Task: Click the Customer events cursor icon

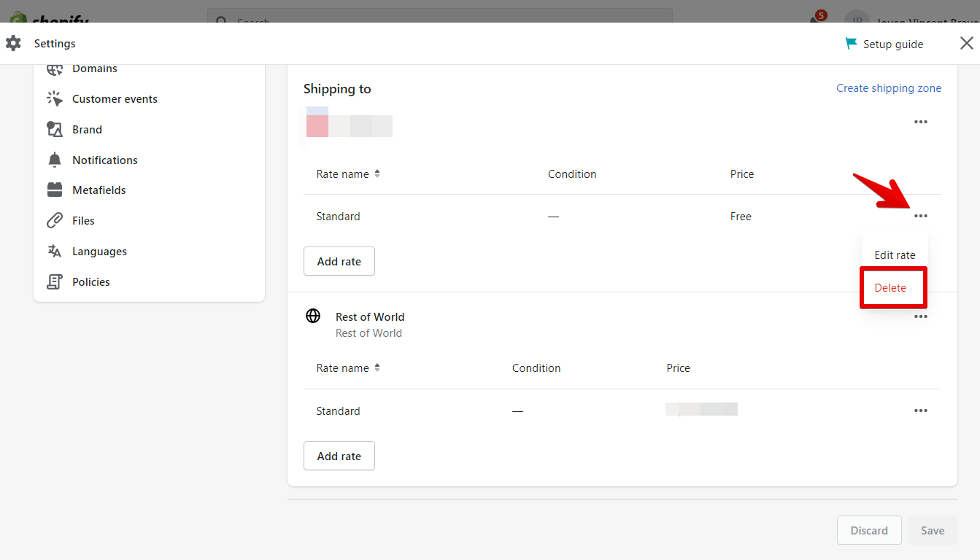Action: tap(55, 98)
